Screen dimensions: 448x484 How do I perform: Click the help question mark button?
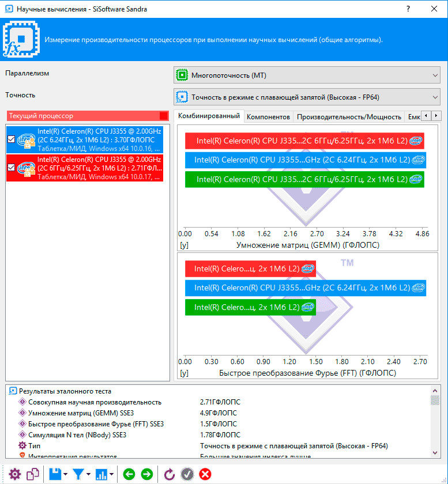408,9
